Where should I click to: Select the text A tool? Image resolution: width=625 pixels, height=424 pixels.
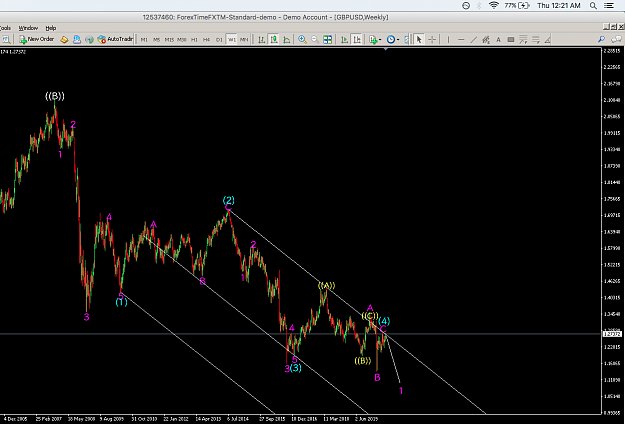[498, 39]
